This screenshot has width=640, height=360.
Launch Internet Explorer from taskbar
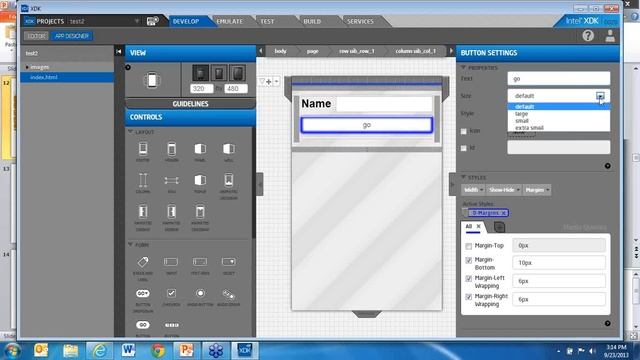tap(99, 351)
